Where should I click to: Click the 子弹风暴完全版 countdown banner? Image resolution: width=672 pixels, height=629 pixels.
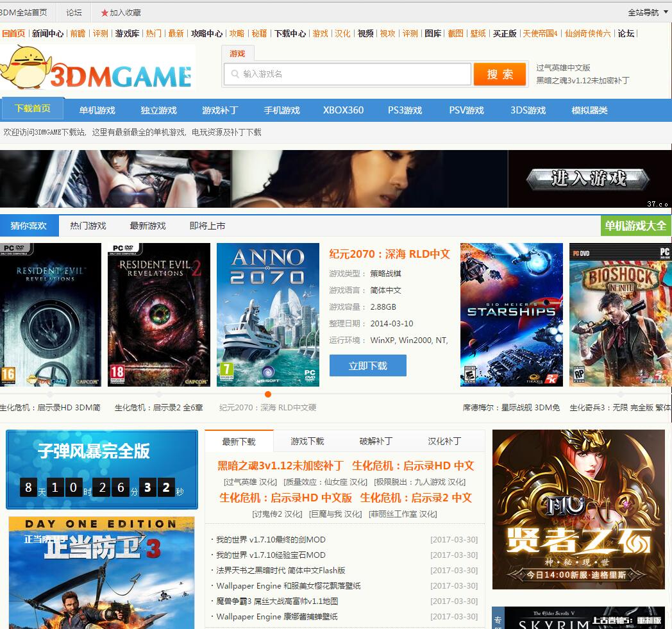click(x=102, y=469)
